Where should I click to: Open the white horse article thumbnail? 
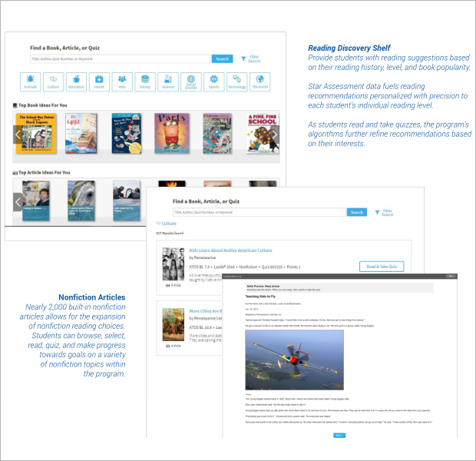(x=81, y=201)
